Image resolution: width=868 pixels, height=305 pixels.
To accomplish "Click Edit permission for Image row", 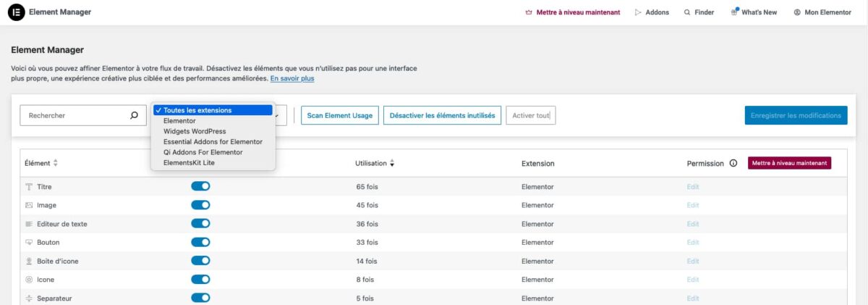I will click(693, 205).
